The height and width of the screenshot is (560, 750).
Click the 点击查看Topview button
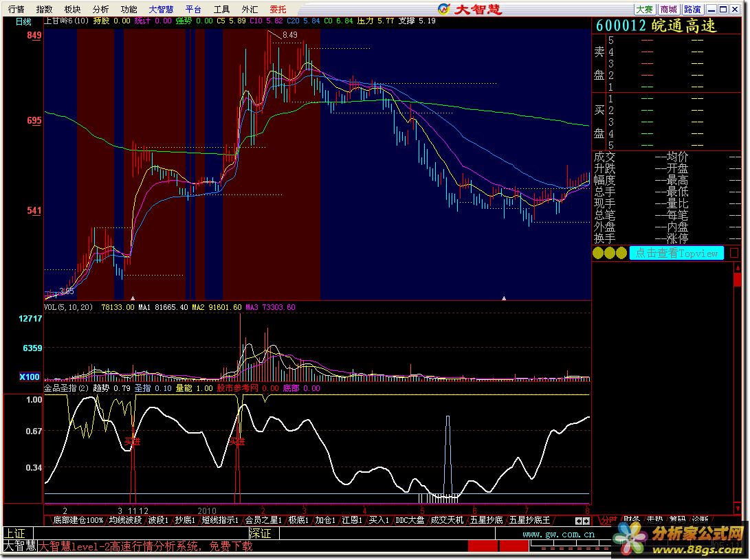[x=676, y=253]
